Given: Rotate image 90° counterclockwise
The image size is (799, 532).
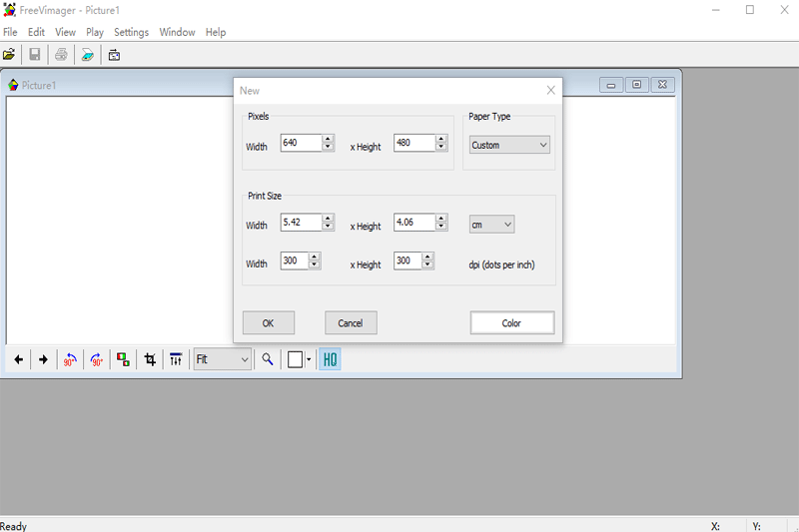Looking at the screenshot, I should click(70, 359).
